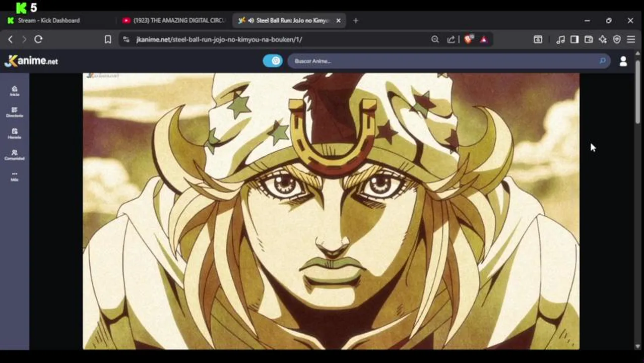The image size is (644, 363).
Task: Go back with browser back arrow
Action: (10, 39)
